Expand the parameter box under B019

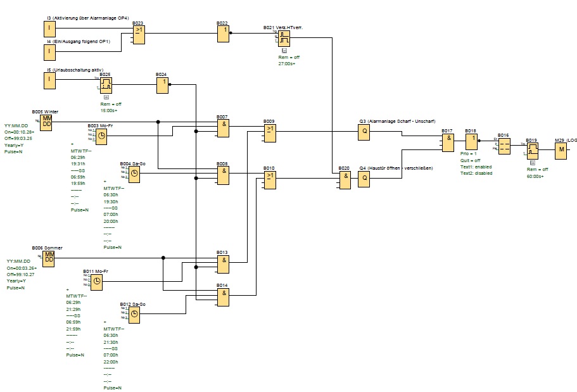point(533,162)
